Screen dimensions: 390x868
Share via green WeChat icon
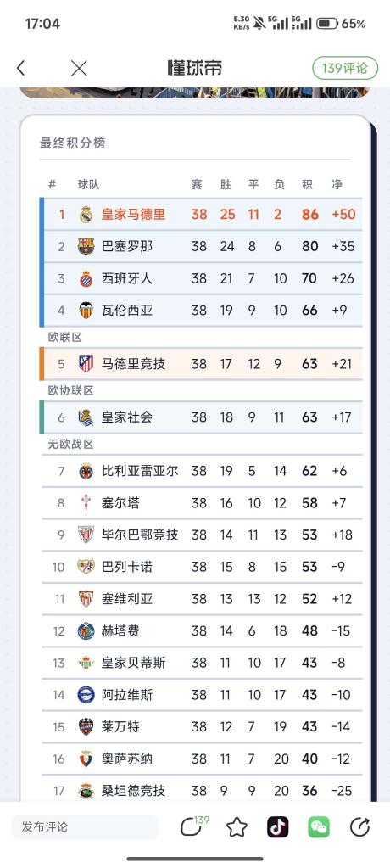(319, 827)
